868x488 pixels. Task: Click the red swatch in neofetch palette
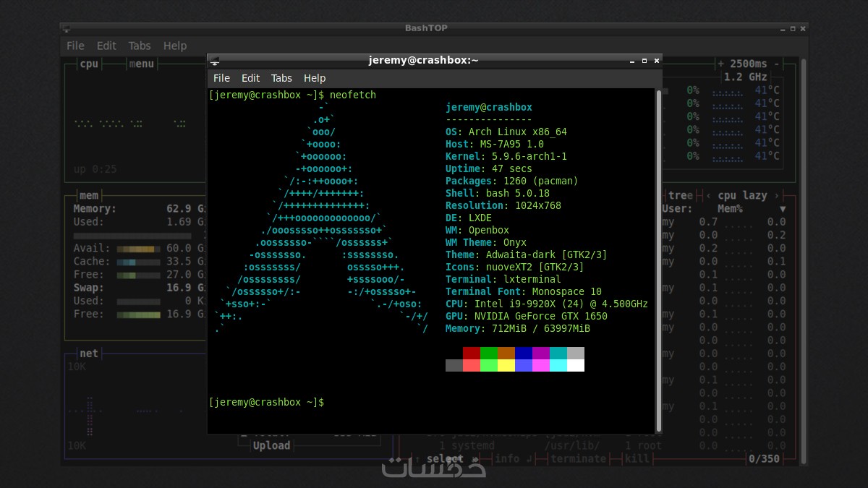pyautogui.click(x=472, y=353)
